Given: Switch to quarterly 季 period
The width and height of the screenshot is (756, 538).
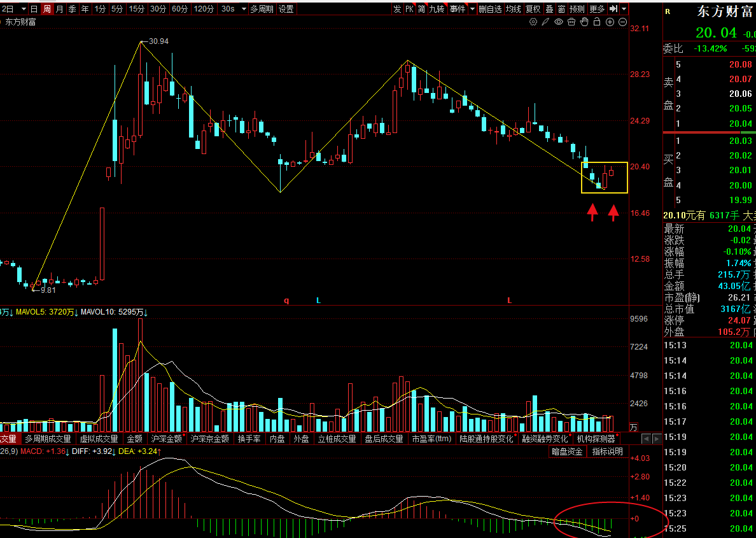Looking at the screenshot, I should click(x=73, y=9).
